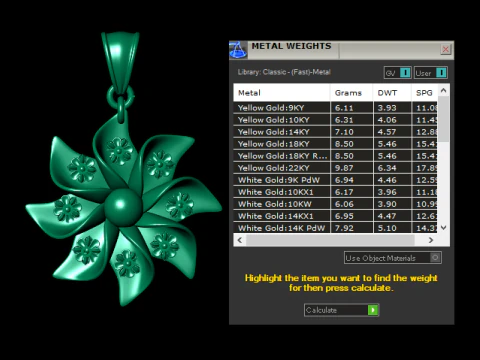Click the 9.87 grams value
Image resolution: width=480 pixels, height=360 pixels.
(x=344, y=168)
